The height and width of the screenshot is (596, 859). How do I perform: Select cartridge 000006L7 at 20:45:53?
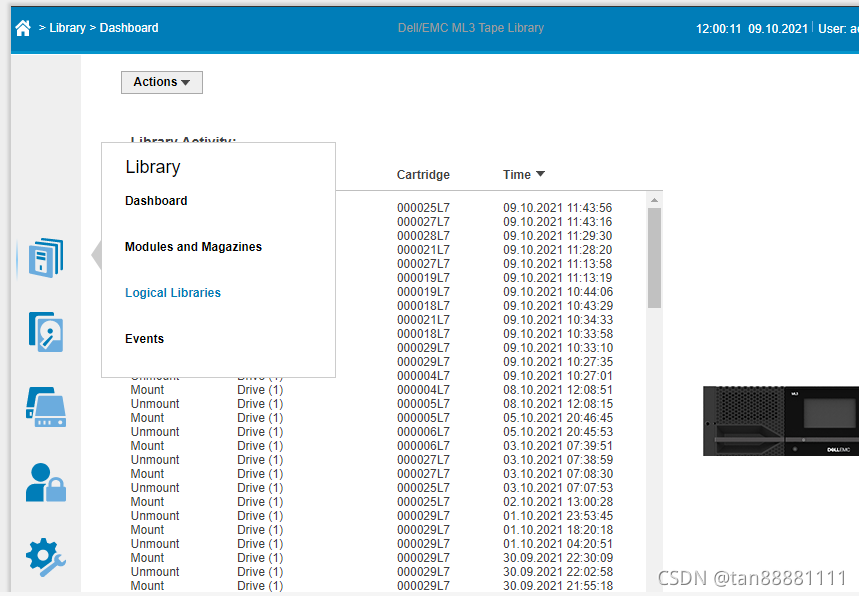423,432
